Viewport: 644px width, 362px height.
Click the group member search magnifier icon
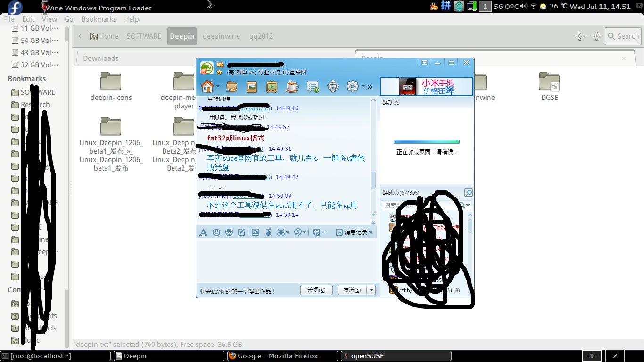[469, 192]
